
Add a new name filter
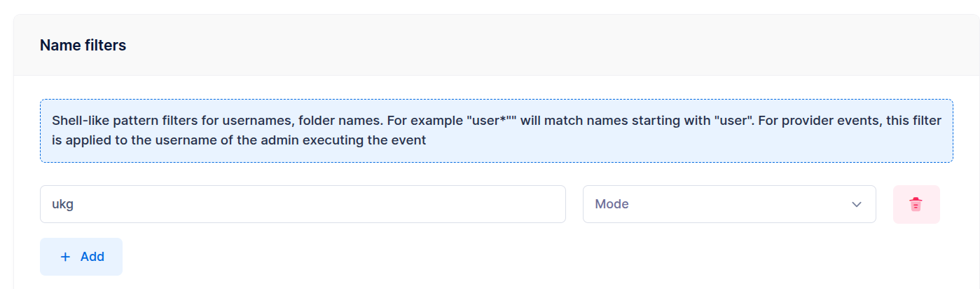point(81,257)
